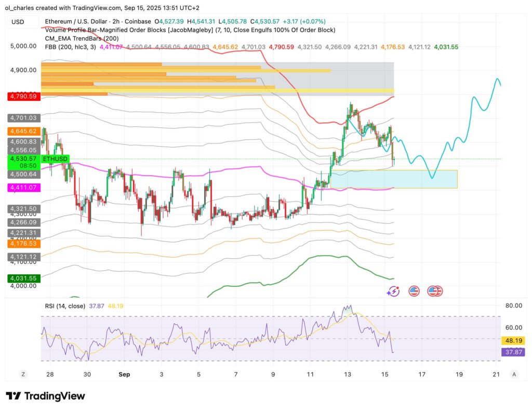Click the orange 4,176.53 price label

coord(23,243)
